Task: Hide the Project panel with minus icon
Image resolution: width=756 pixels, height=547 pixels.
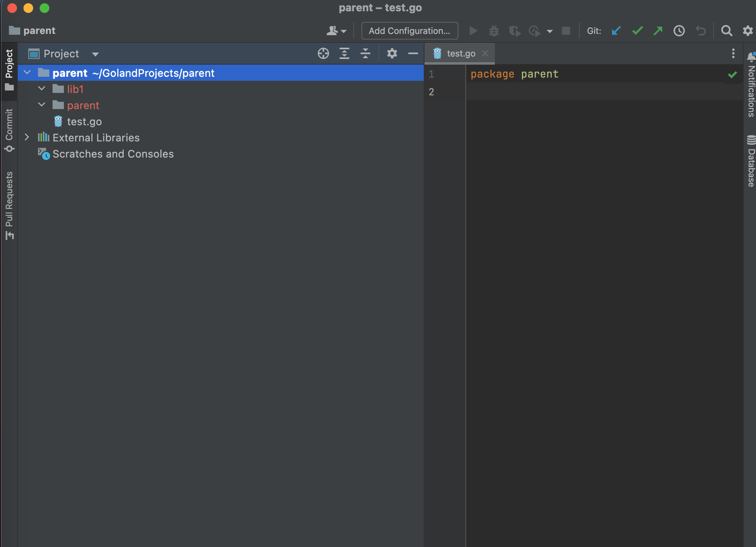Action: pos(413,53)
